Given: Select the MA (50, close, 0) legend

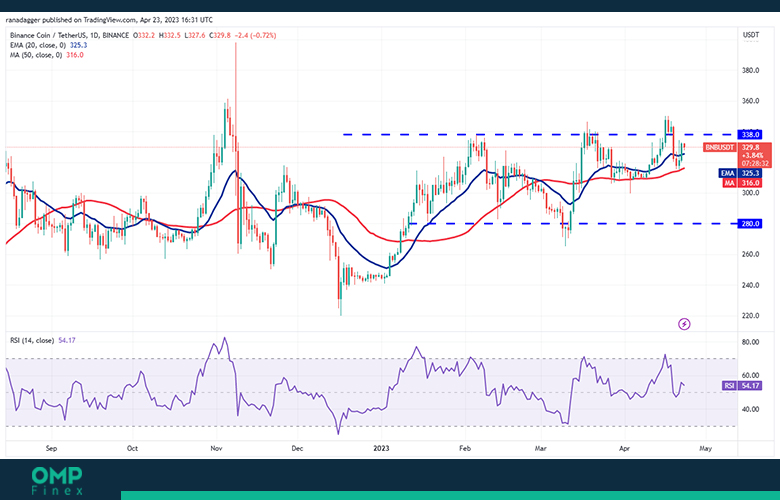Looking at the screenshot, I should pyautogui.click(x=46, y=55).
